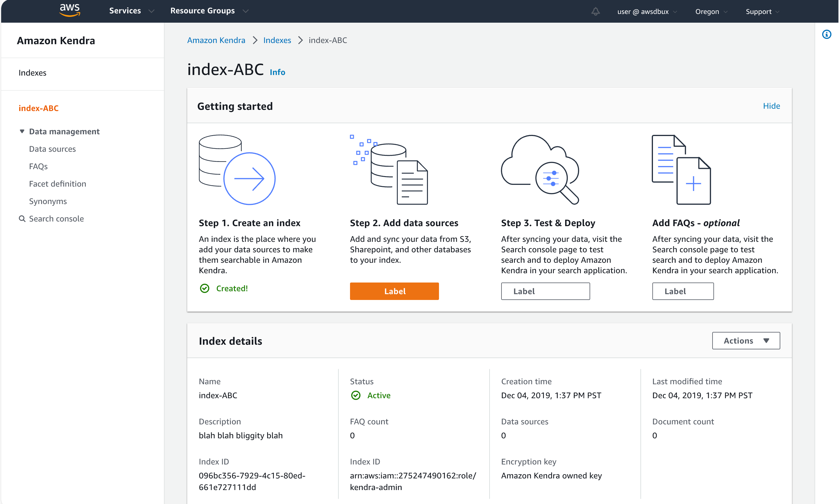This screenshot has width=839, height=504.
Task: Hide the Getting started panel
Action: pyautogui.click(x=771, y=106)
